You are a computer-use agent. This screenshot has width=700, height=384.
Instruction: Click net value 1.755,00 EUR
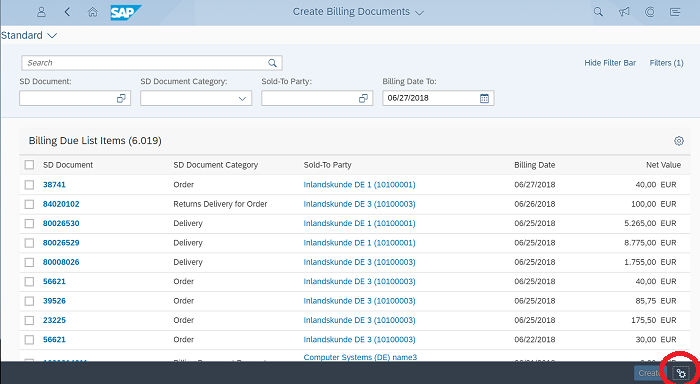650,262
